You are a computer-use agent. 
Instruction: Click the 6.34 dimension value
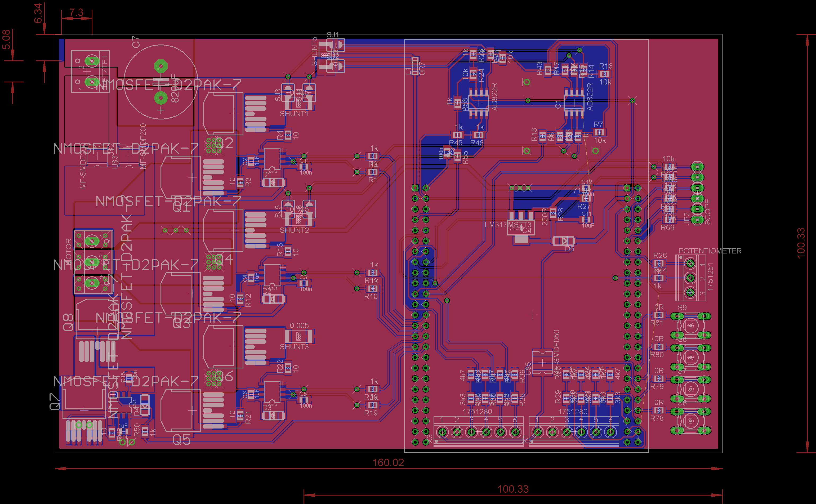click(38, 13)
